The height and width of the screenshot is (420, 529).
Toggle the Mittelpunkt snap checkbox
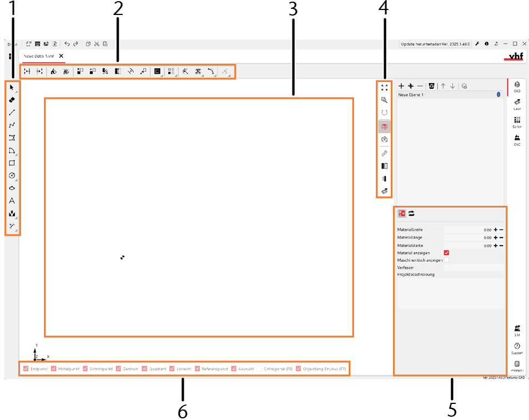pos(54,369)
